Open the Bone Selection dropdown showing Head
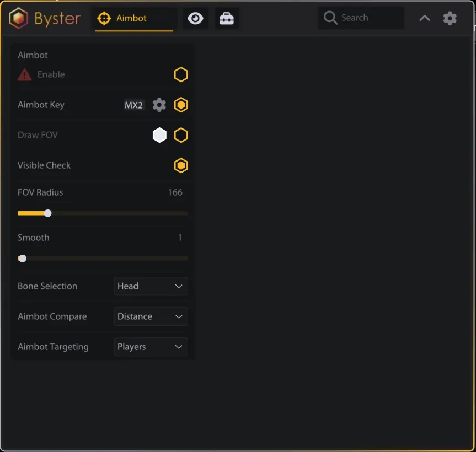Viewport: 476px width, 452px height. click(x=151, y=286)
